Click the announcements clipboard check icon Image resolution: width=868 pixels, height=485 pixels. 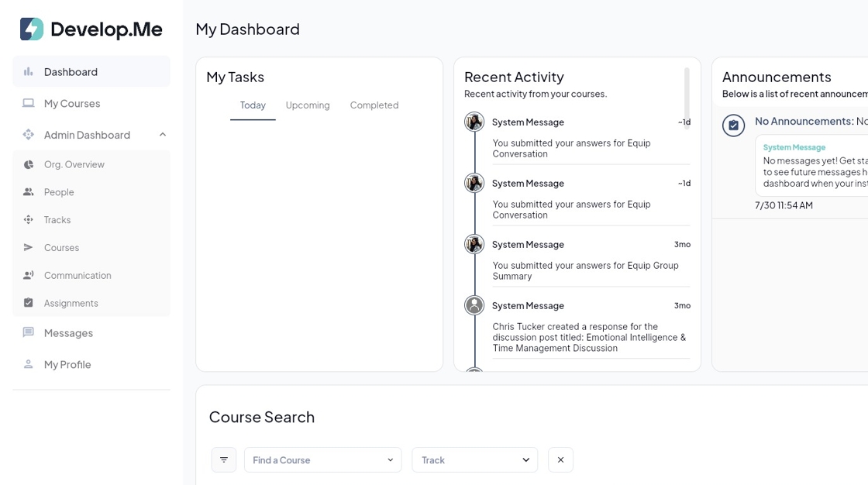coord(733,125)
